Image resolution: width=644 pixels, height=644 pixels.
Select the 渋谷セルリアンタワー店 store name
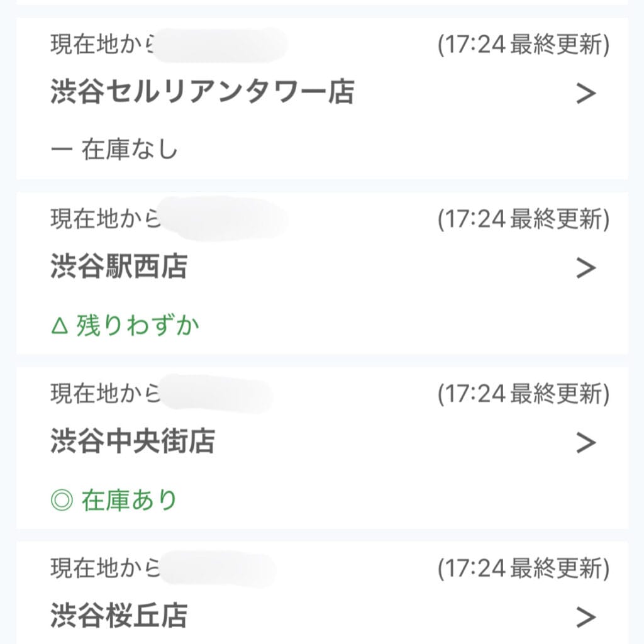click(202, 92)
